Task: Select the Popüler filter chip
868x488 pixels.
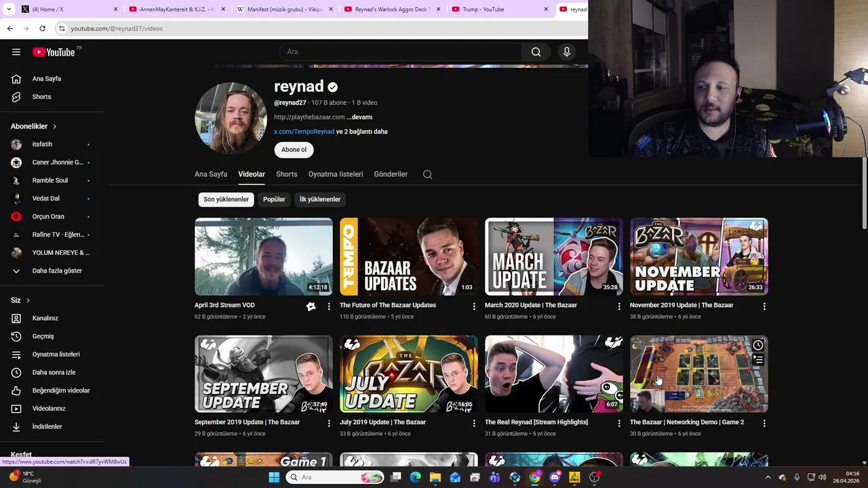Action: [274, 199]
